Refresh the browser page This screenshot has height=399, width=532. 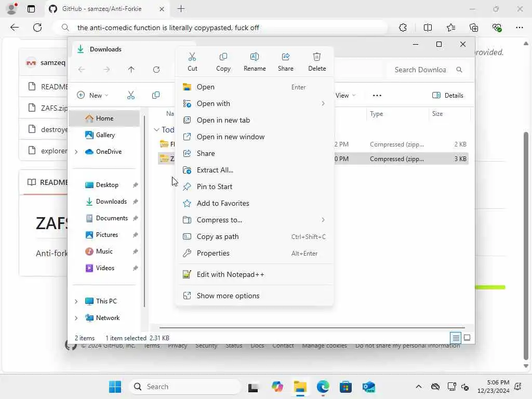[37, 28]
